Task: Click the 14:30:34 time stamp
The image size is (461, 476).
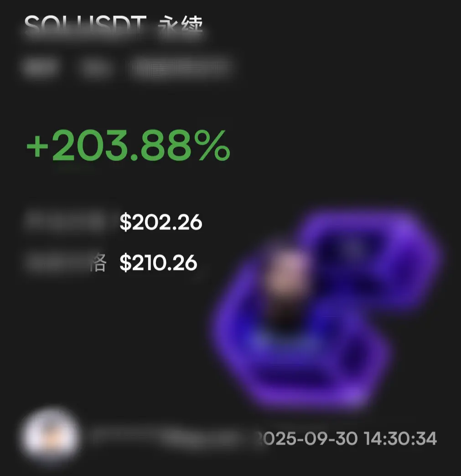Action: click(x=400, y=439)
